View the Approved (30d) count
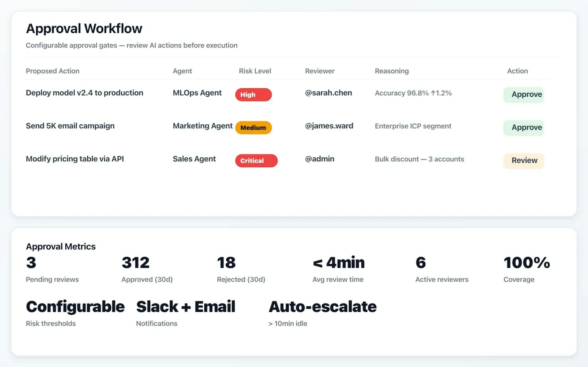This screenshot has width=588, height=367. (147, 269)
